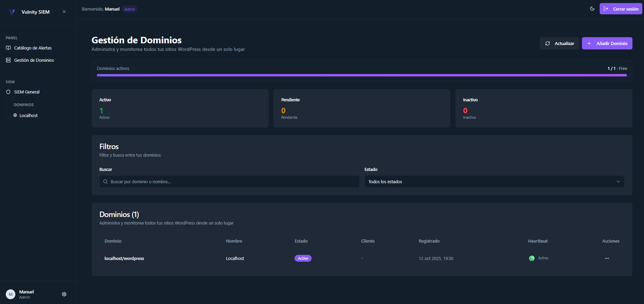
Task: Click the Registrado column header
Action: (429, 241)
